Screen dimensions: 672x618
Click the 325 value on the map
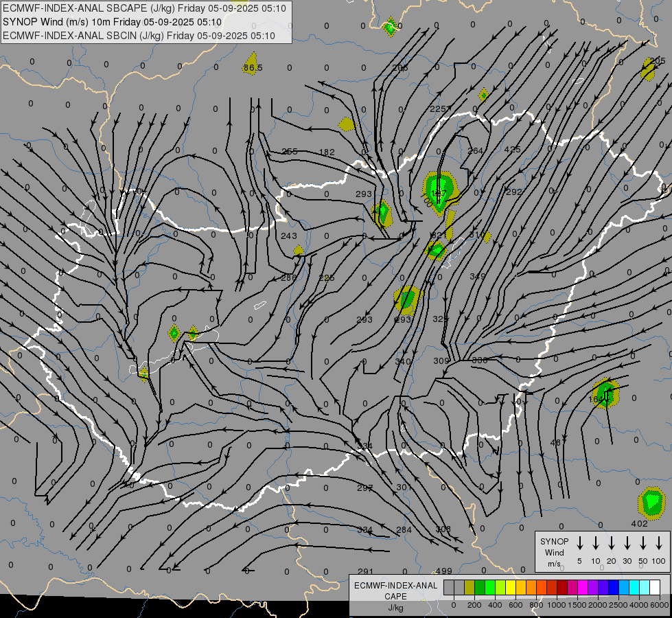440,319
